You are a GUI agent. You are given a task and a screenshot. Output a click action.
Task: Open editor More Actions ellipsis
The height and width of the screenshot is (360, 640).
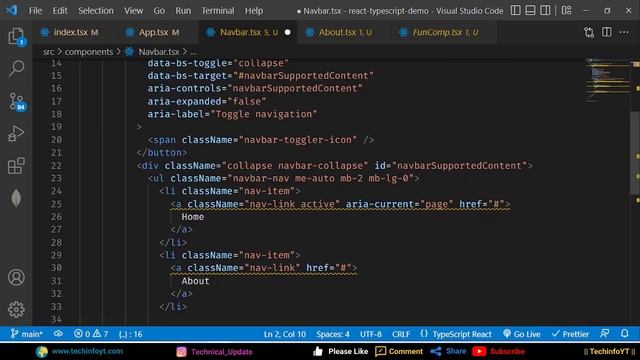(624, 32)
